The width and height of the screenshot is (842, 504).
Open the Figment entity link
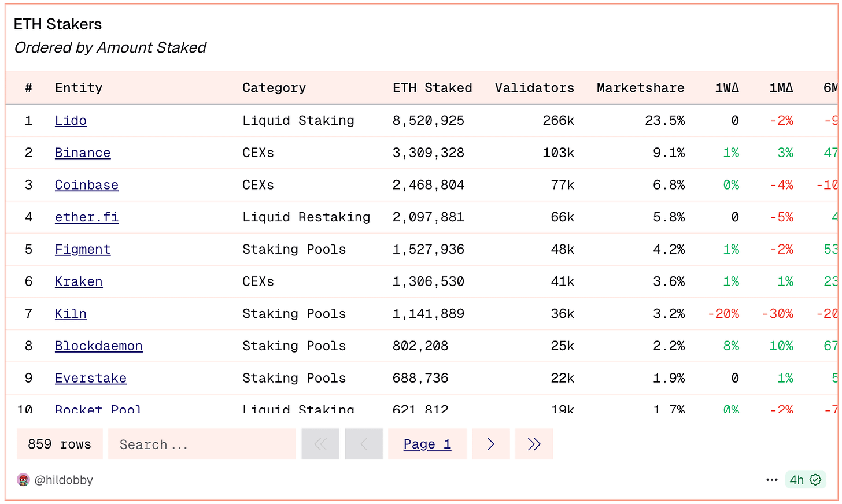pos(83,250)
